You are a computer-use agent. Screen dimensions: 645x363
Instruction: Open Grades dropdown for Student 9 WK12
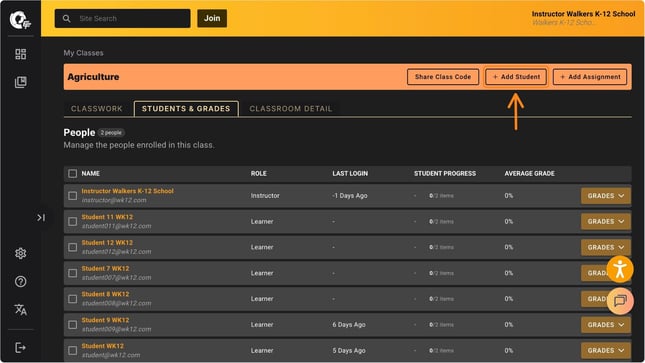click(606, 325)
